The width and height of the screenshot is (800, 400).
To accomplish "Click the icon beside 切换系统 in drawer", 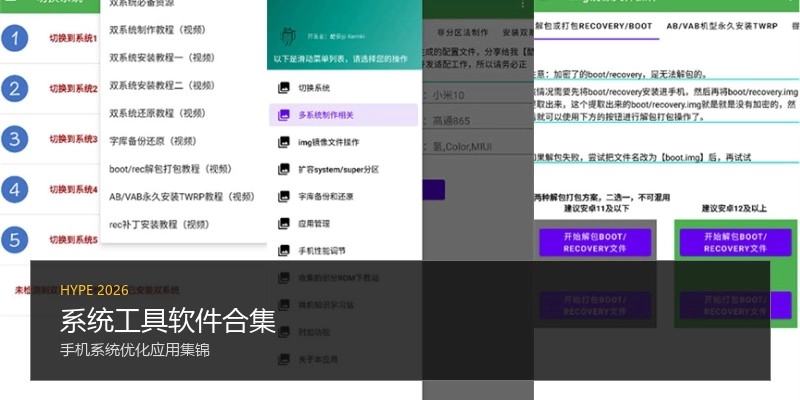I will [284, 88].
